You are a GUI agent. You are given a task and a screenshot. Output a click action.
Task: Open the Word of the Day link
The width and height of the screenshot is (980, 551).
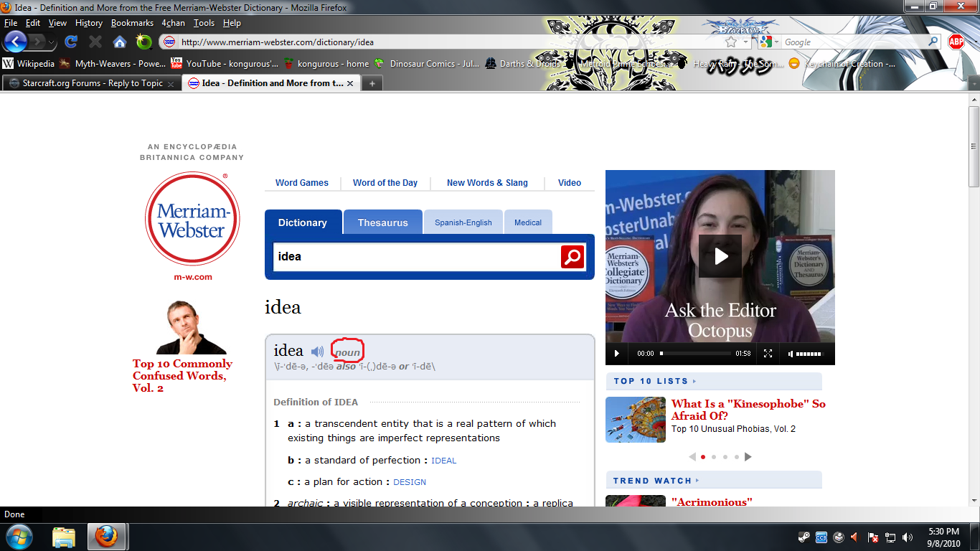pos(385,183)
